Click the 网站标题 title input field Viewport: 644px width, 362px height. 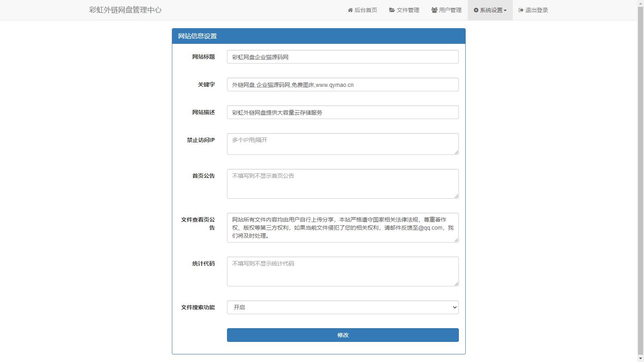(x=342, y=57)
